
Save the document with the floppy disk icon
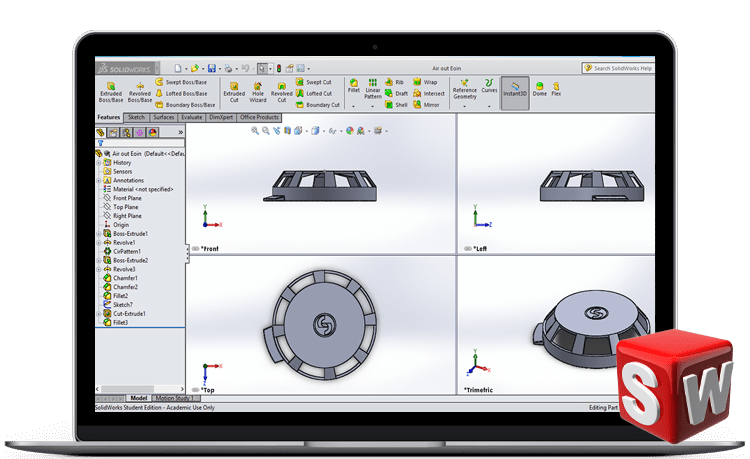[x=211, y=68]
